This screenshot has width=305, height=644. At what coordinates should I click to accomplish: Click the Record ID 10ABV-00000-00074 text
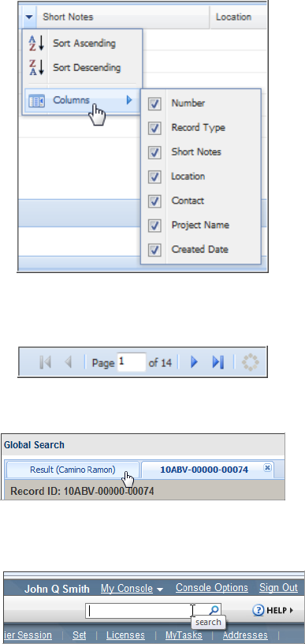pos(82,491)
